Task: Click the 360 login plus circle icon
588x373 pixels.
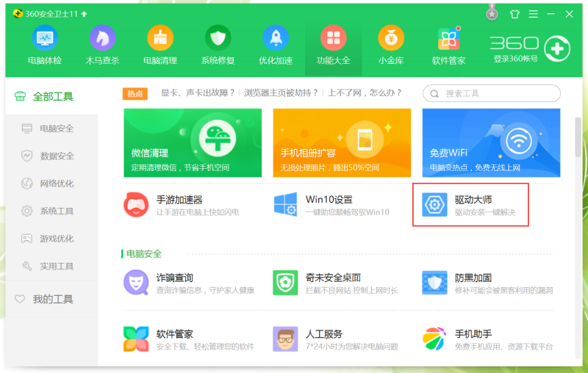Action: pos(557,48)
